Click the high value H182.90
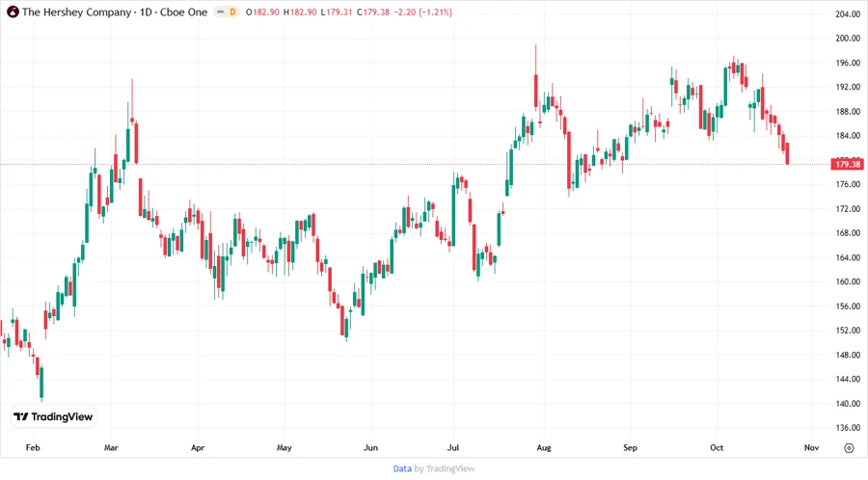The width and height of the screenshot is (868, 480). pos(300,12)
